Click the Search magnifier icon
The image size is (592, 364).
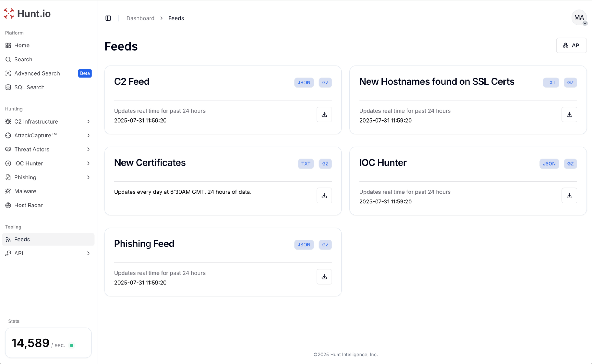click(x=8, y=59)
